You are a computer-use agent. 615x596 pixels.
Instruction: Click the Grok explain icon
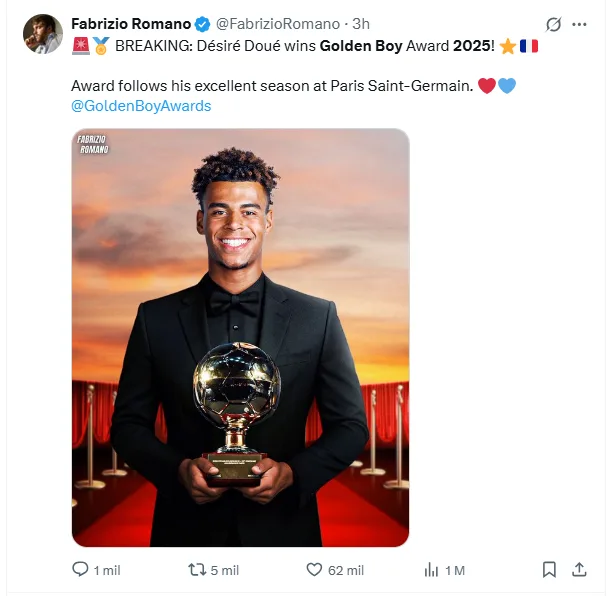tap(553, 24)
